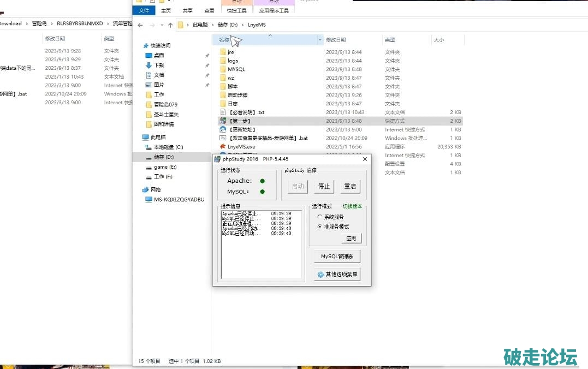Click the 【更新地址】 internet shortcut icon
Viewport: 588px width, 369px height.
click(223, 129)
